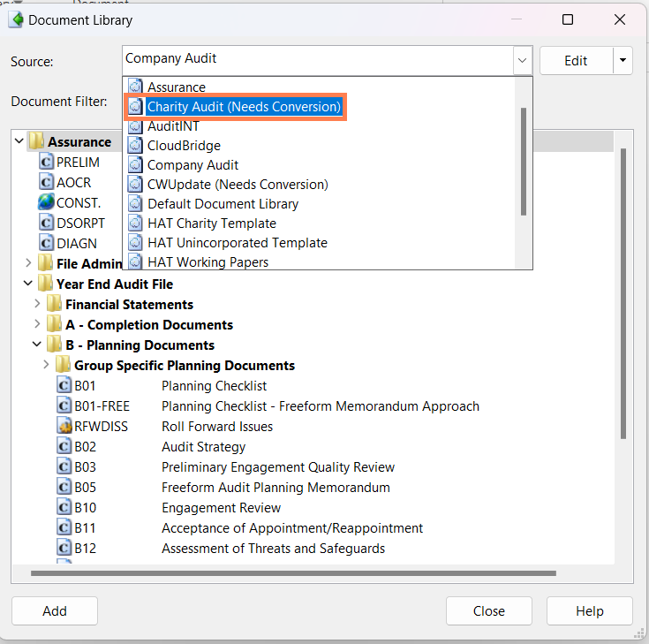Click the CloudBridge library icon in list
The height and width of the screenshot is (644, 649).
coord(135,146)
